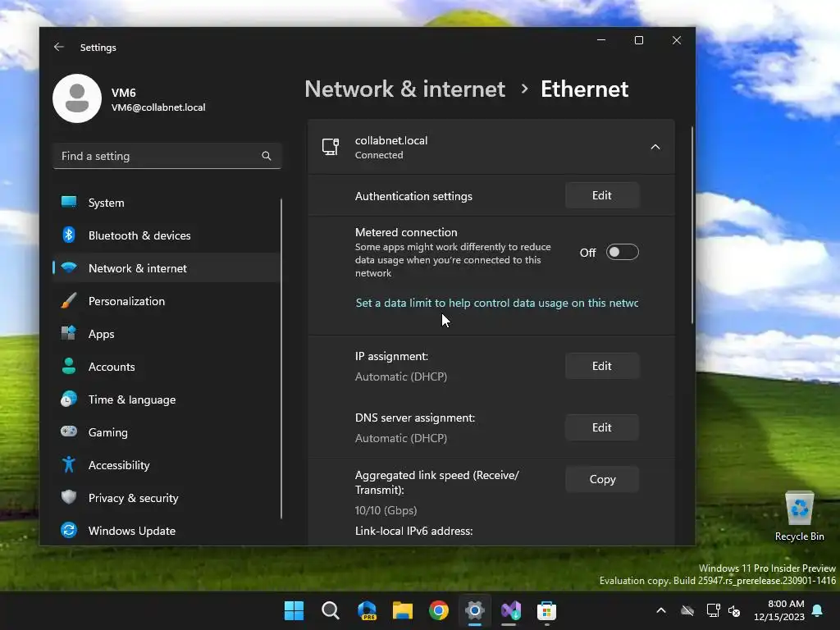Click the Gaming controller icon
This screenshot has height=630, width=840.
pos(69,431)
